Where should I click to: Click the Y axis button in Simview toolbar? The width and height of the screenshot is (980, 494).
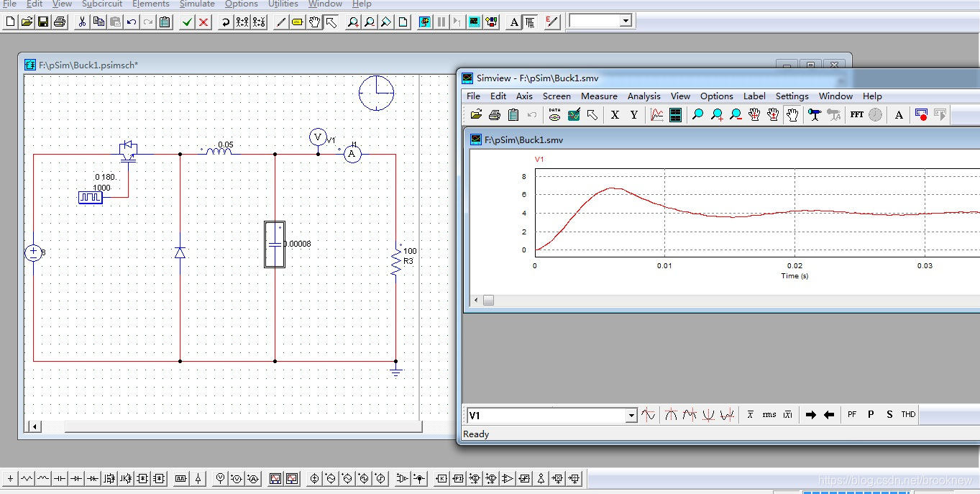633,114
